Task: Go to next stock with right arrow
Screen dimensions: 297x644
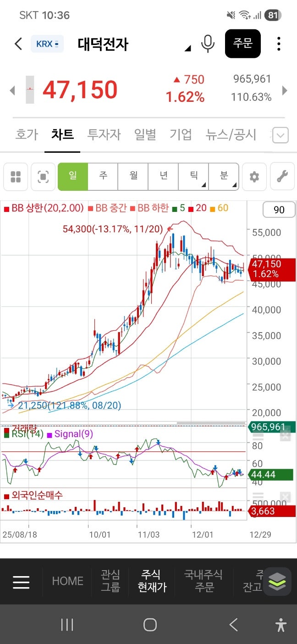Action: tap(285, 90)
